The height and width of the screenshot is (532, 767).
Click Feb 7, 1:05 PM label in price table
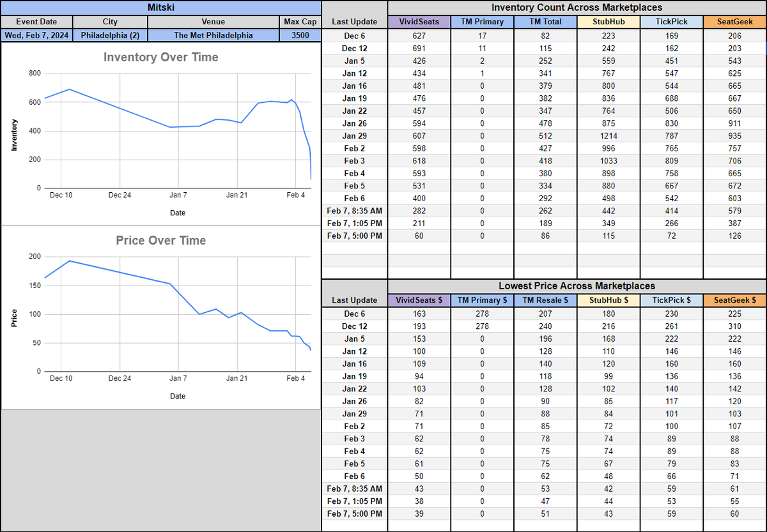(354, 501)
